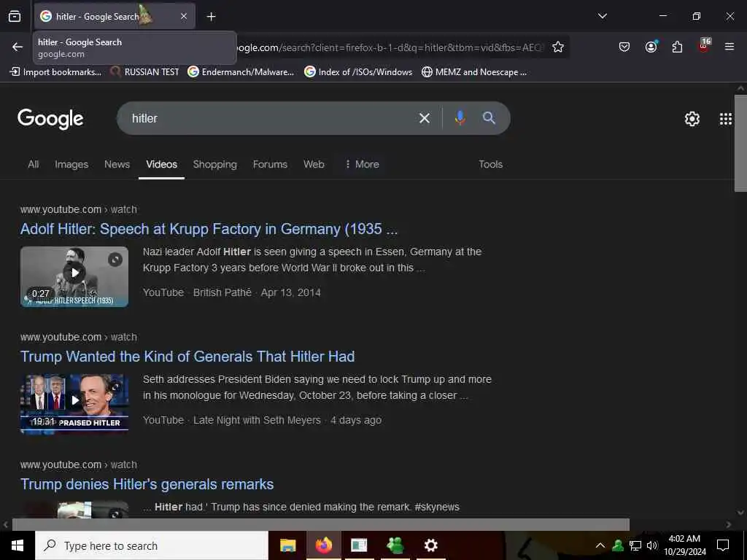This screenshot has height=560, width=747.
Task: Open Google quick settings gear
Action: (x=692, y=119)
